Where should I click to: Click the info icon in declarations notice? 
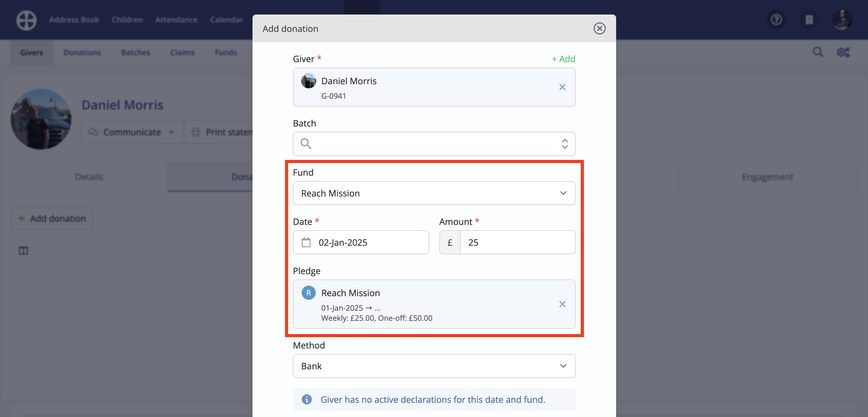(x=306, y=399)
